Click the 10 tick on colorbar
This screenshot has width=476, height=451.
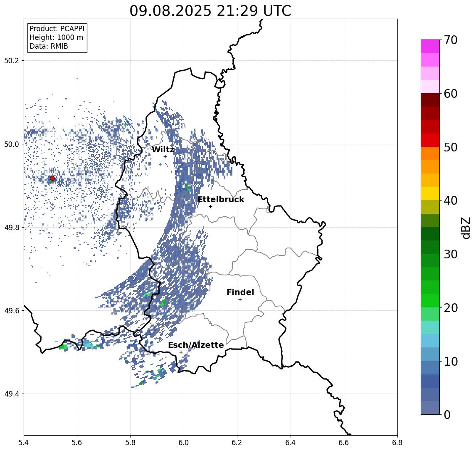pyautogui.click(x=450, y=361)
